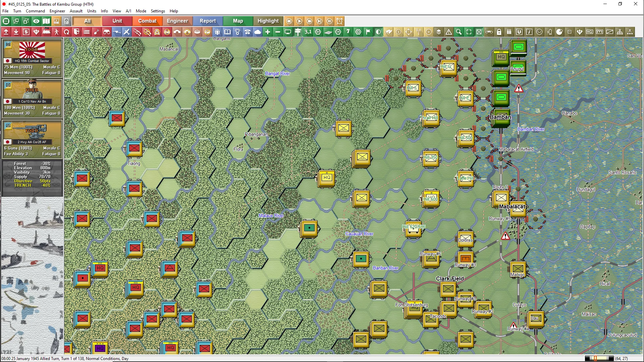Click the telephone icon in the toolbar
Viewport: 644px width, 362px height.
pos(248,32)
